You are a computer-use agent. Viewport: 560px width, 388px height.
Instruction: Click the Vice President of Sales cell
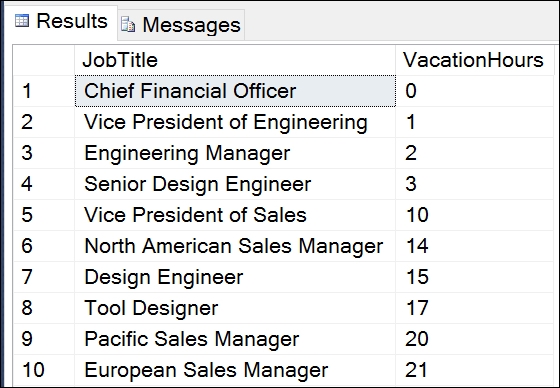[235, 215]
